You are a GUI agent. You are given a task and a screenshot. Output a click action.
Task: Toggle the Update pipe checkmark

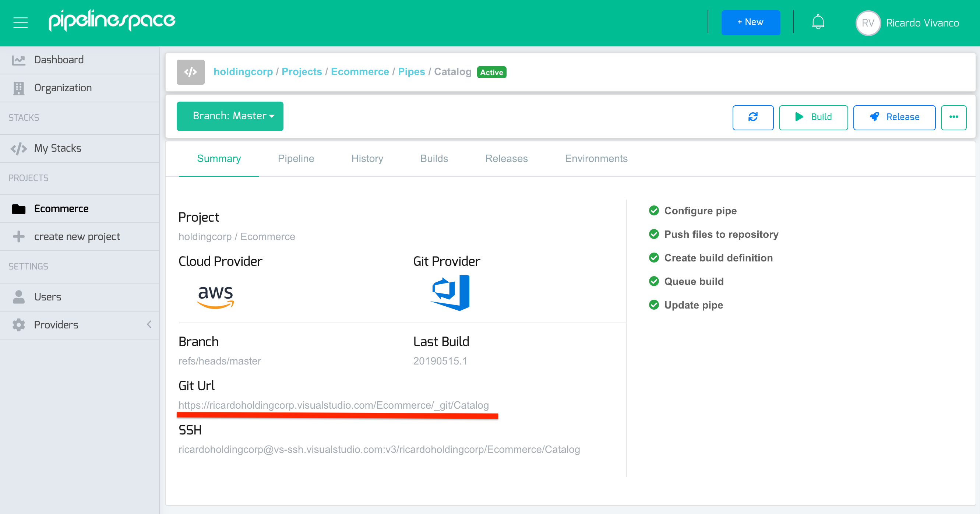pyautogui.click(x=654, y=305)
